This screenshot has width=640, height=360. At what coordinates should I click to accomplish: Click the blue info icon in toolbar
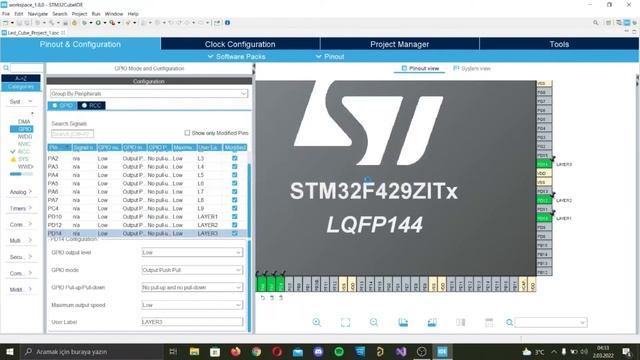coord(227,23)
